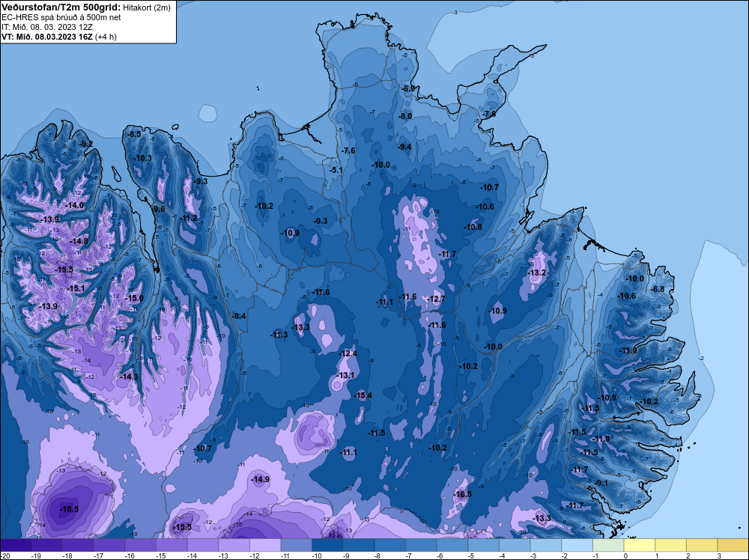Image resolution: width=749 pixels, height=560 pixels.
Task: Click the -13.2 temperature value on the map
Action: [x=536, y=273]
